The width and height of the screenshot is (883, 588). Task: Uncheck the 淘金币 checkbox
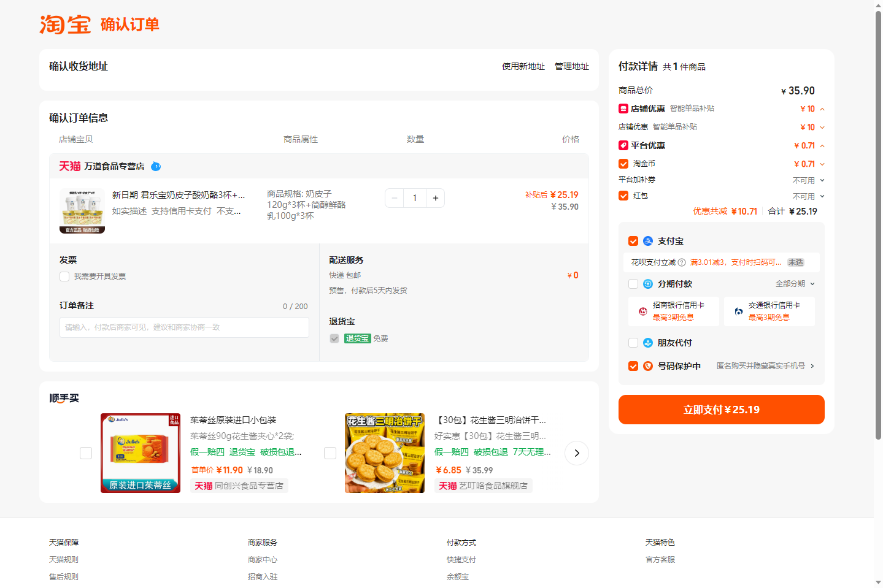tap(623, 164)
